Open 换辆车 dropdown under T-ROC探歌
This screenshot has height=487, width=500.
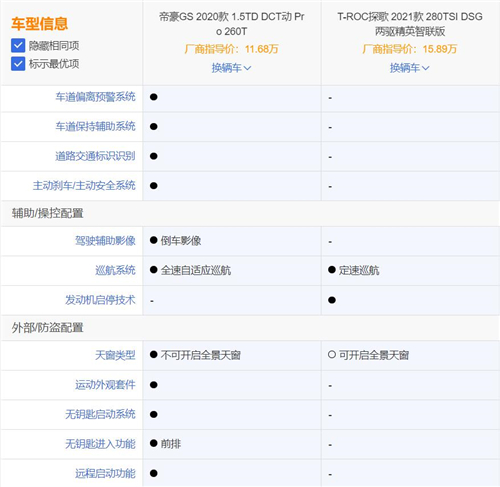click(x=410, y=68)
